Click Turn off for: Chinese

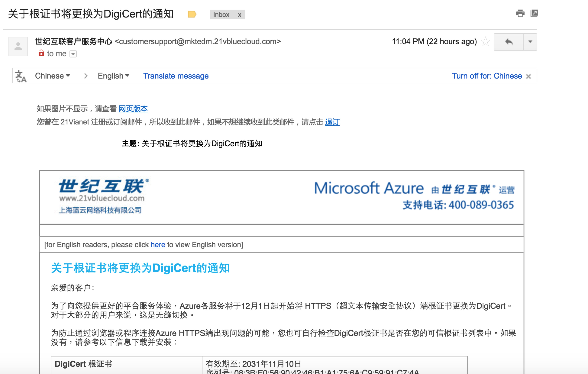click(486, 76)
